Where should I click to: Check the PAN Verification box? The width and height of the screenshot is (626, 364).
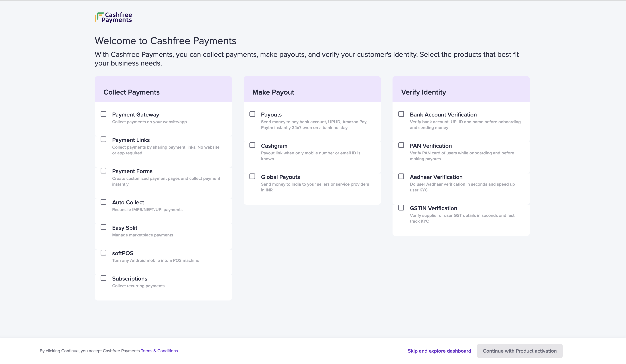pyautogui.click(x=401, y=145)
